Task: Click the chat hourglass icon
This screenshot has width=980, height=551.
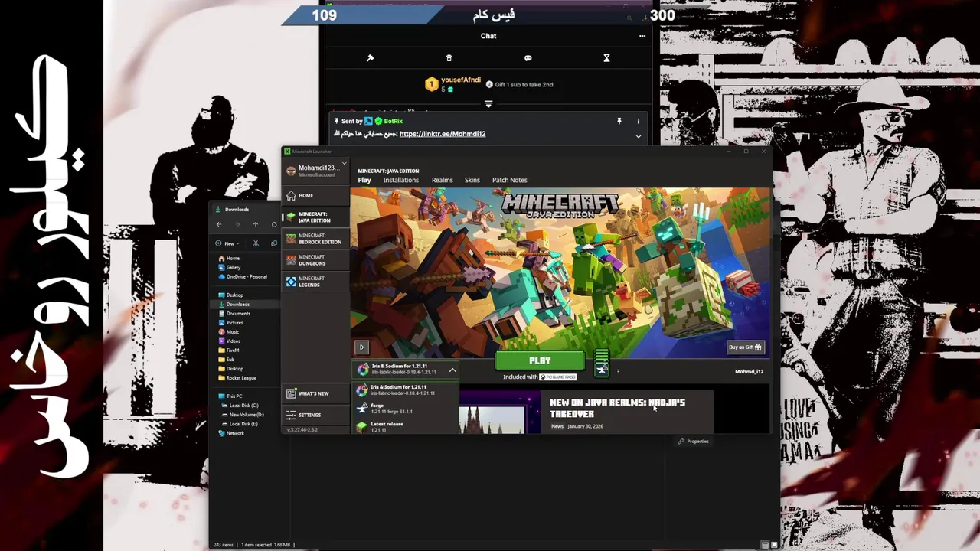Action: (x=606, y=58)
